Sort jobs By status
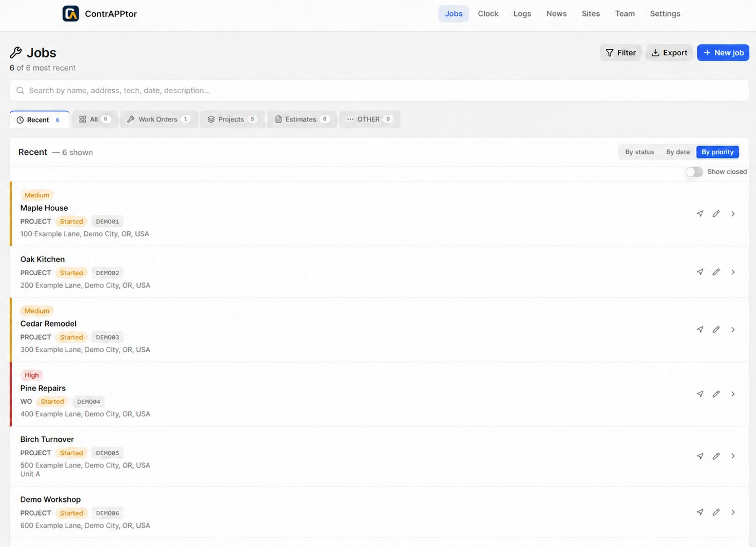The image size is (756, 547). [639, 152]
